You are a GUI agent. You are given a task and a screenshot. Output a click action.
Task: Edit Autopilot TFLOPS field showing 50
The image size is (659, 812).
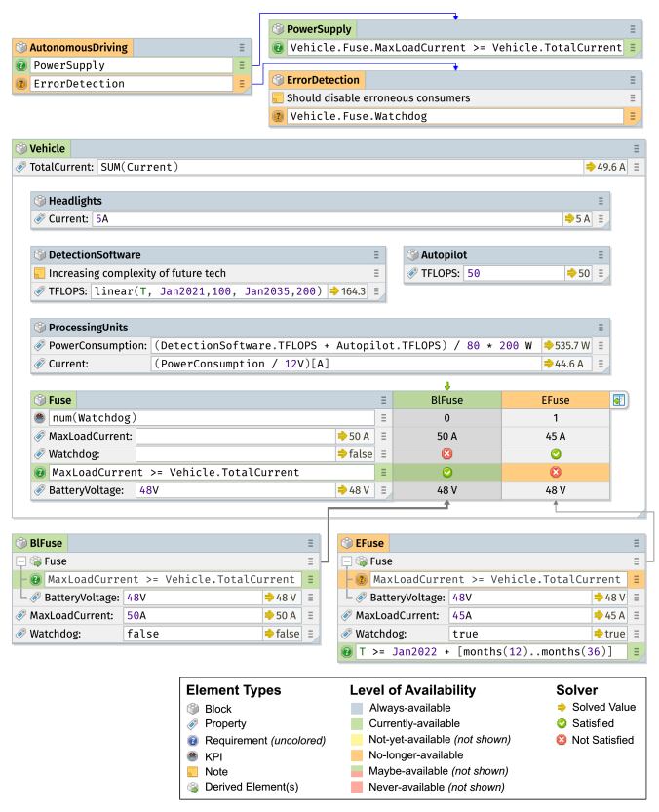coord(514,273)
